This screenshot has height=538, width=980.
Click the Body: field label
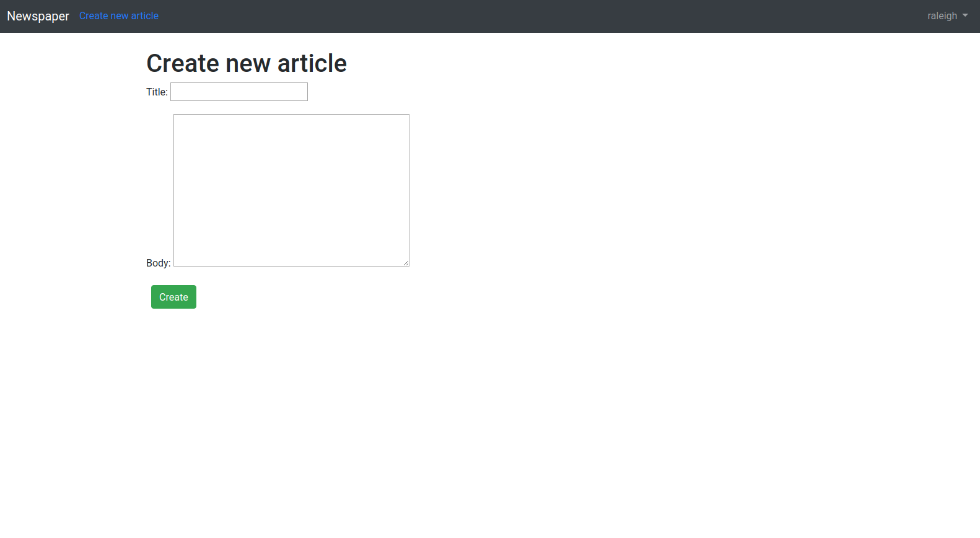tap(158, 263)
